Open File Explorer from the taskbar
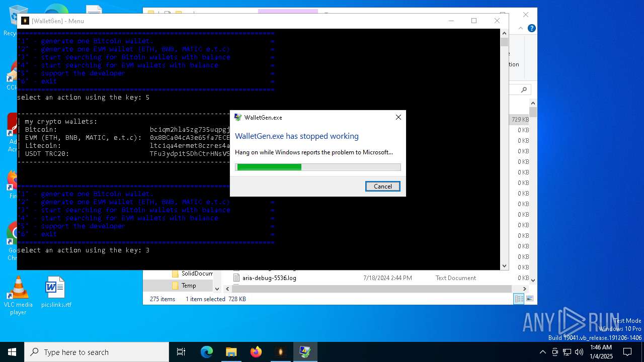The image size is (644, 362). 231,352
